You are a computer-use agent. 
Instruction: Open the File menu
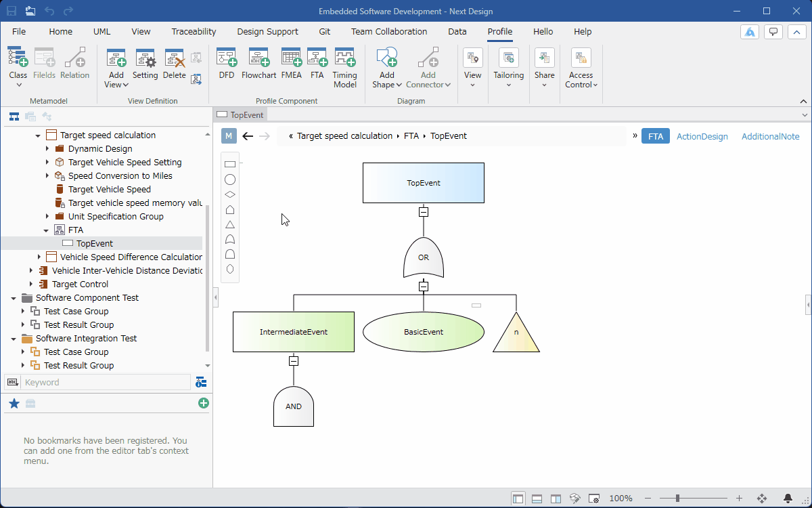click(19, 31)
